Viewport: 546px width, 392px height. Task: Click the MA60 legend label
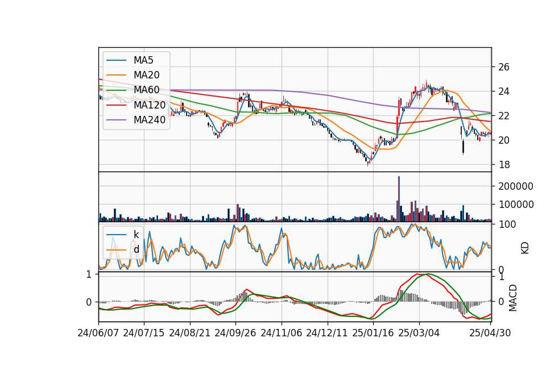(146, 90)
